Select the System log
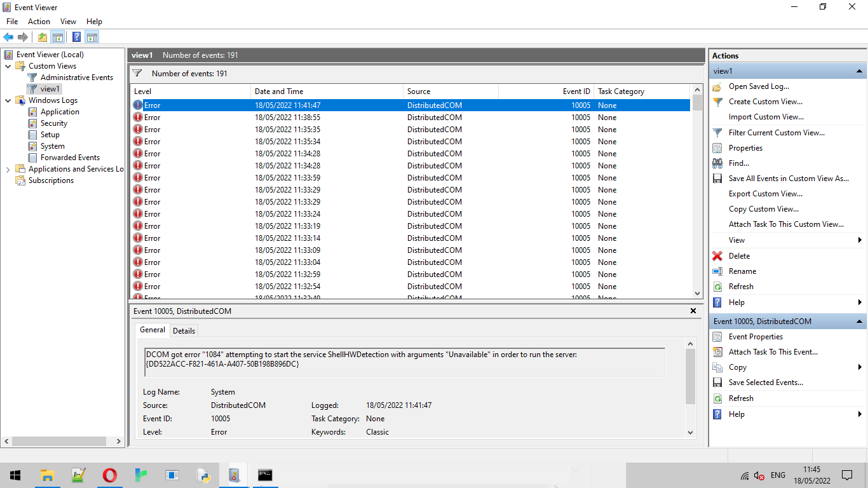This screenshot has width=868, height=488. click(52, 146)
